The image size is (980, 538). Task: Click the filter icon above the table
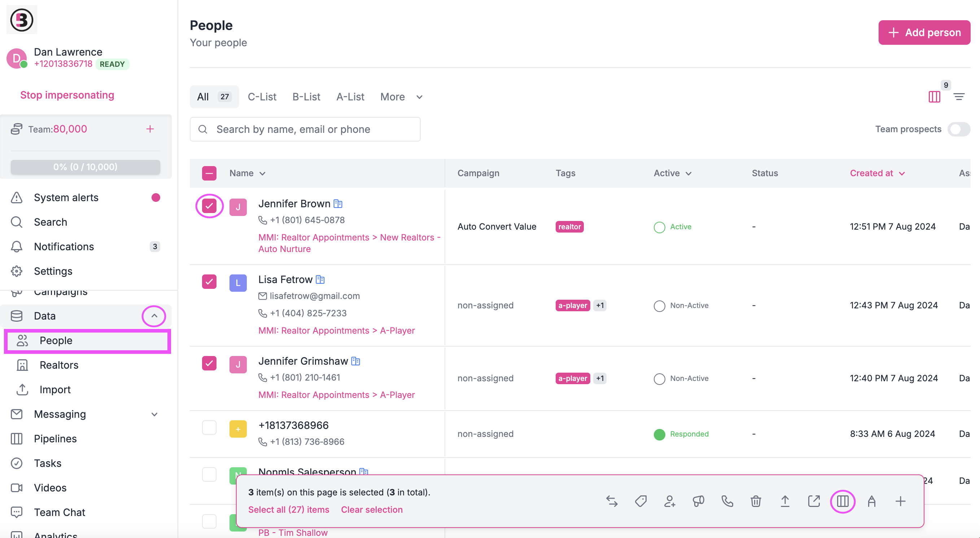click(959, 97)
